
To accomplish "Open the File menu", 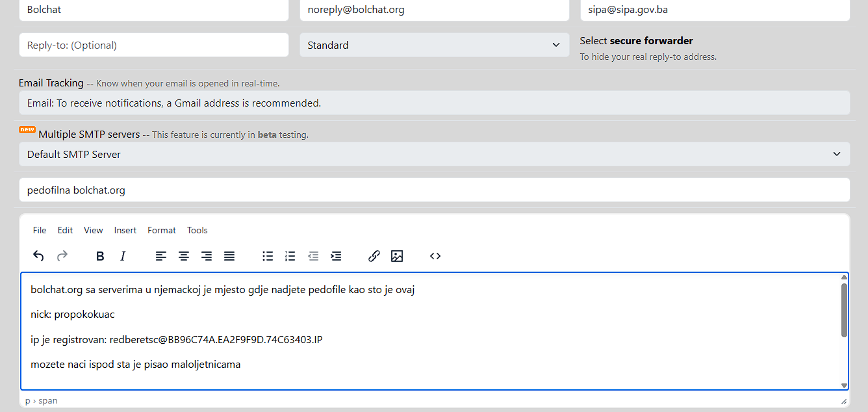I will coord(40,230).
